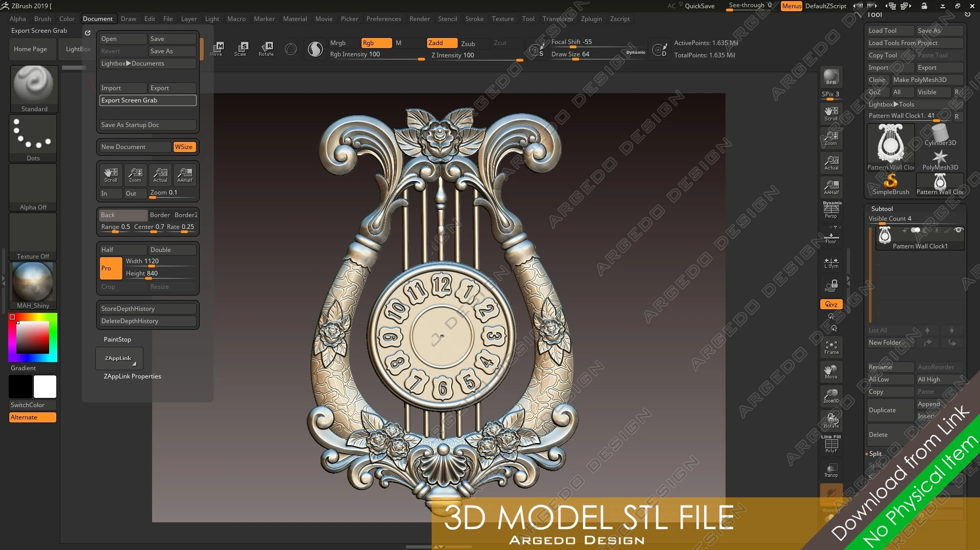This screenshot has height=550, width=980.
Task: Toggle the Zadd button
Action: (442, 43)
